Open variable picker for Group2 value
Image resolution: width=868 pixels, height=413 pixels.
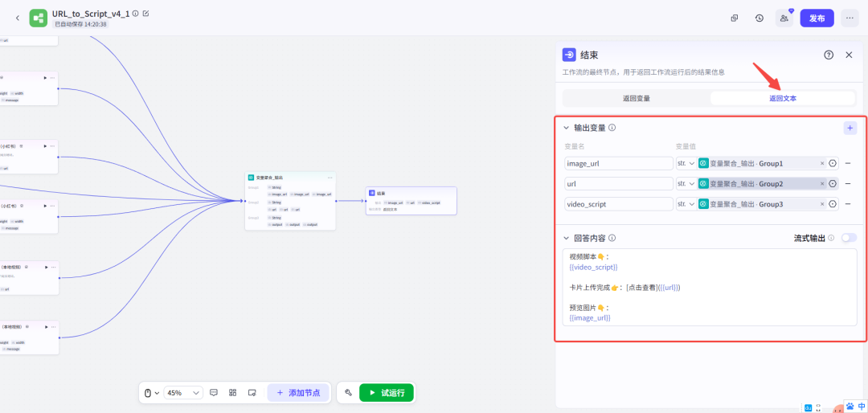pyautogui.click(x=833, y=184)
